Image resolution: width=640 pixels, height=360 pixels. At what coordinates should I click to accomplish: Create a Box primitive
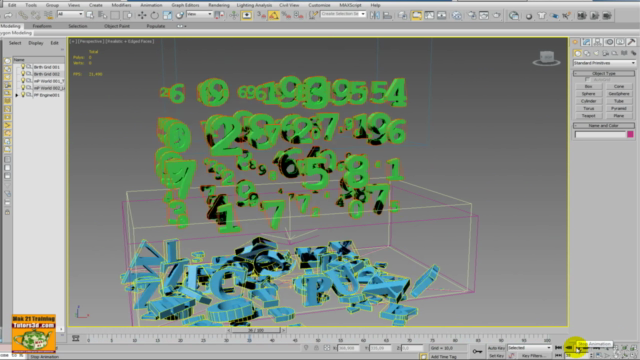pyautogui.click(x=588, y=87)
